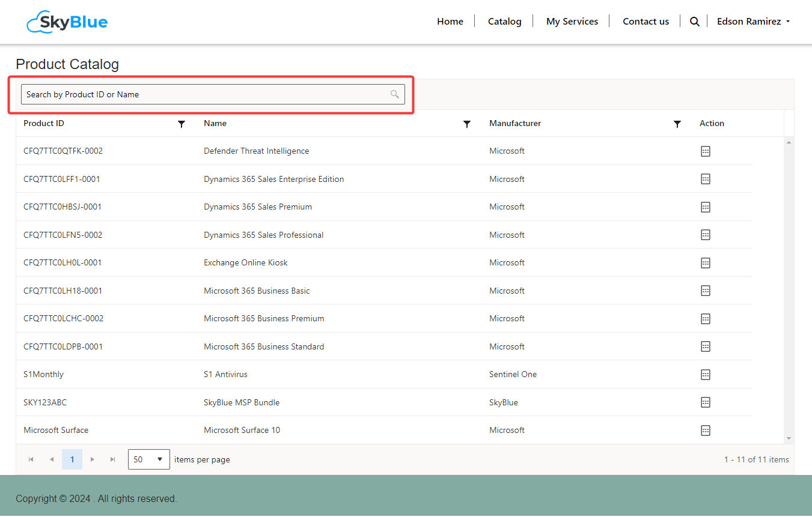Open the Catalog menu item
This screenshot has height=517, width=812.
point(505,22)
